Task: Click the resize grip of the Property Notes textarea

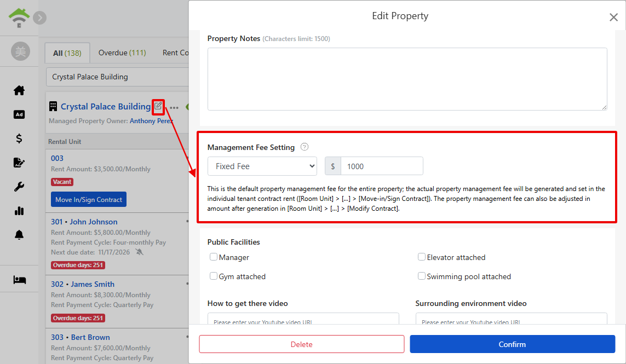Action: pos(604,107)
